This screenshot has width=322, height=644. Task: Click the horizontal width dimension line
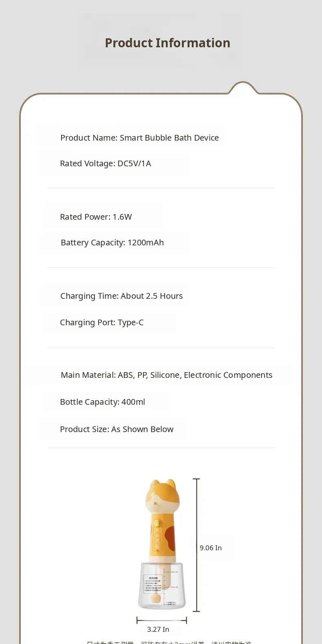162,620
